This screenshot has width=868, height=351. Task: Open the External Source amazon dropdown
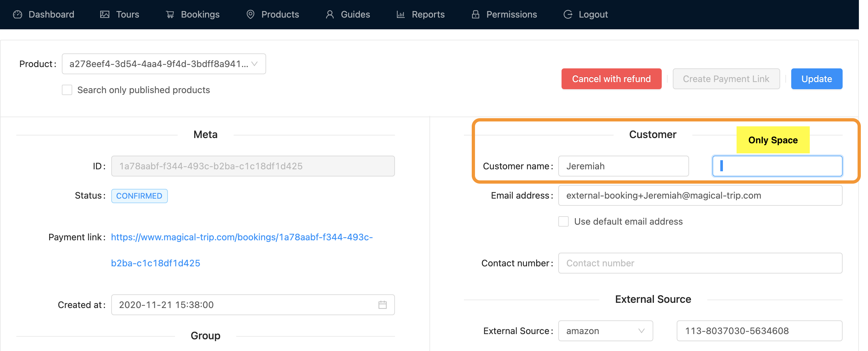coord(605,331)
